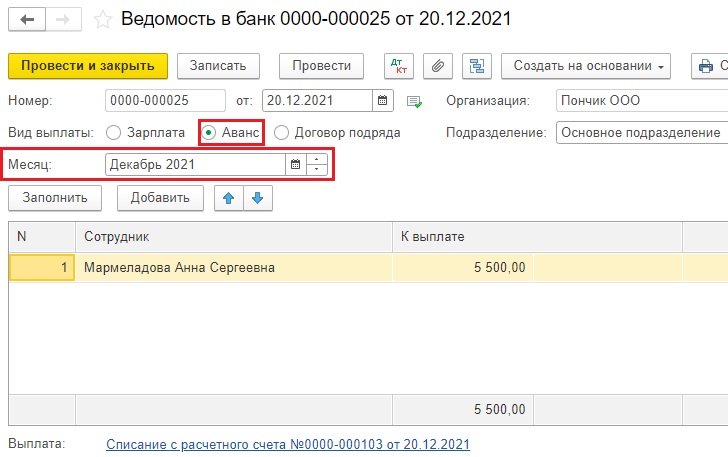This screenshot has width=728, height=457.
Task: Click the Сотрудник column header
Action: (234, 237)
